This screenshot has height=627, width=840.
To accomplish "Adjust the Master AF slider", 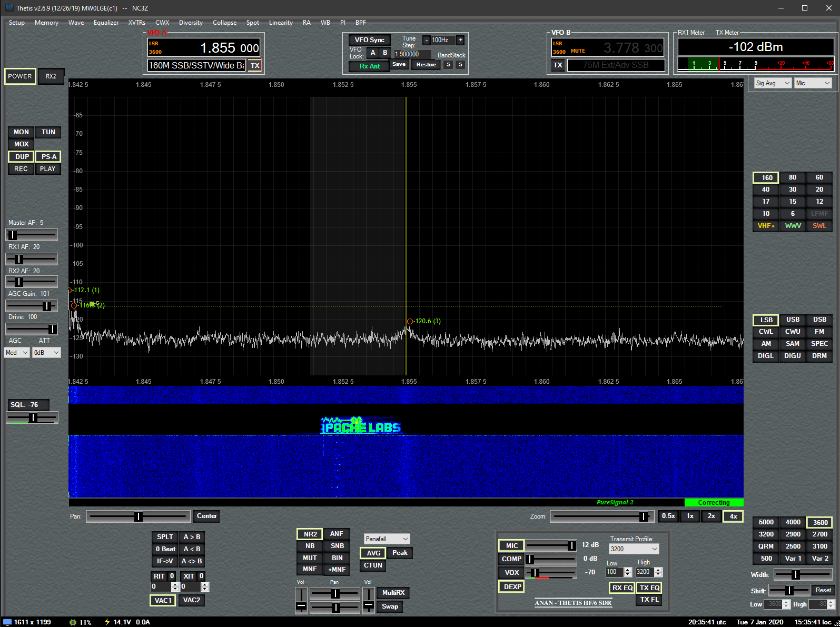I will (32, 235).
